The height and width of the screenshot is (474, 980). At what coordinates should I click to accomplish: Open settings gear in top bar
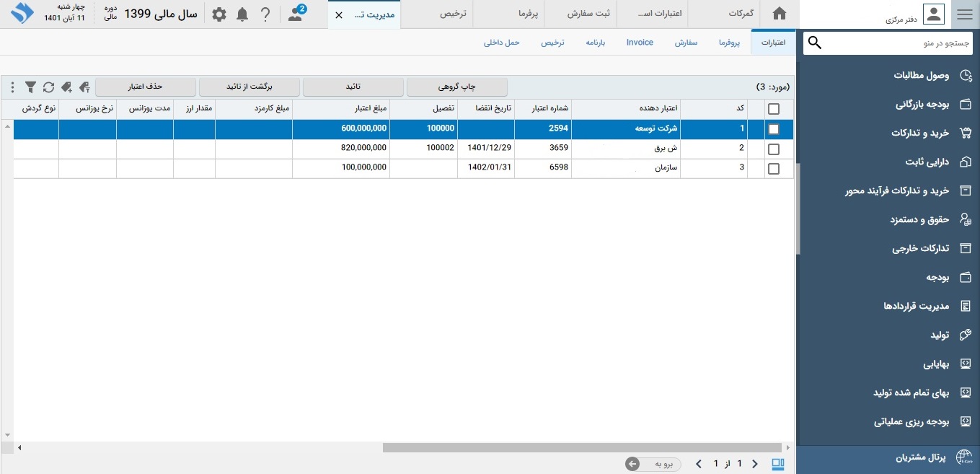point(219,14)
